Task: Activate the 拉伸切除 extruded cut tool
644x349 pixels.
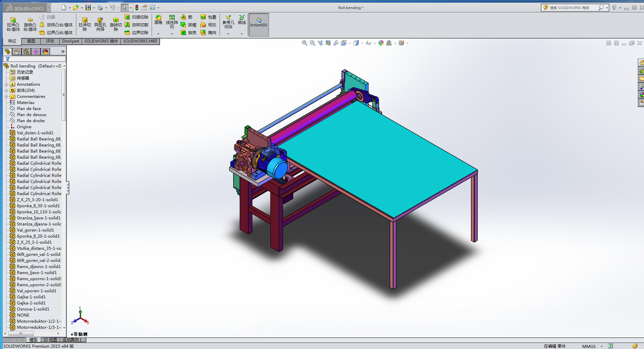Action: click(85, 25)
